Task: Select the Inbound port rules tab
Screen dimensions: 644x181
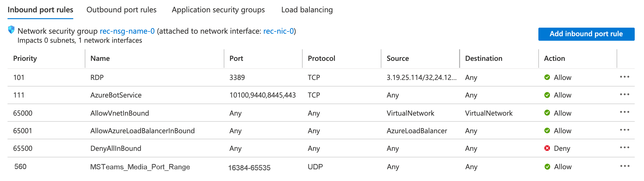Action: (x=40, y=10)
